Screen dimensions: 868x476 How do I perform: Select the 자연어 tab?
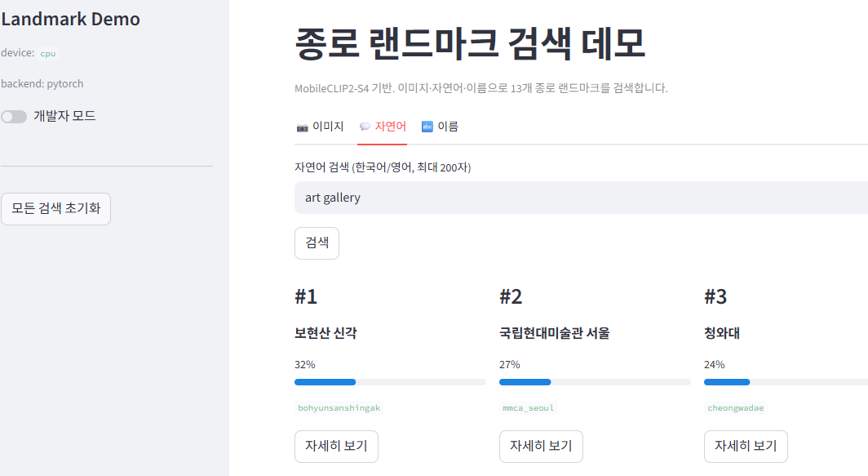[383, 127]
